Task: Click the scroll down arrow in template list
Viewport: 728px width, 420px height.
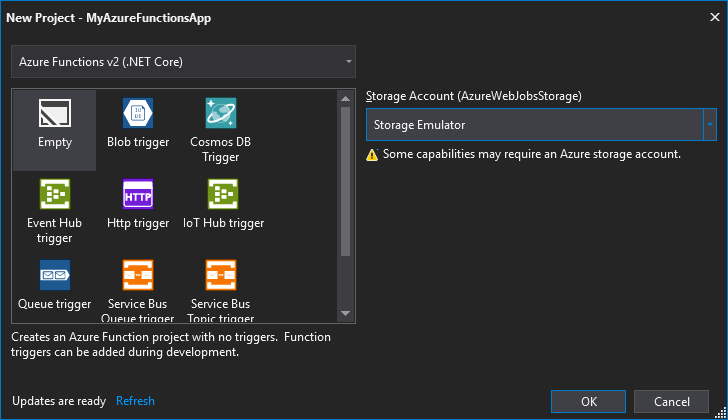Action: pyautogui.click(x=345, y=313)
